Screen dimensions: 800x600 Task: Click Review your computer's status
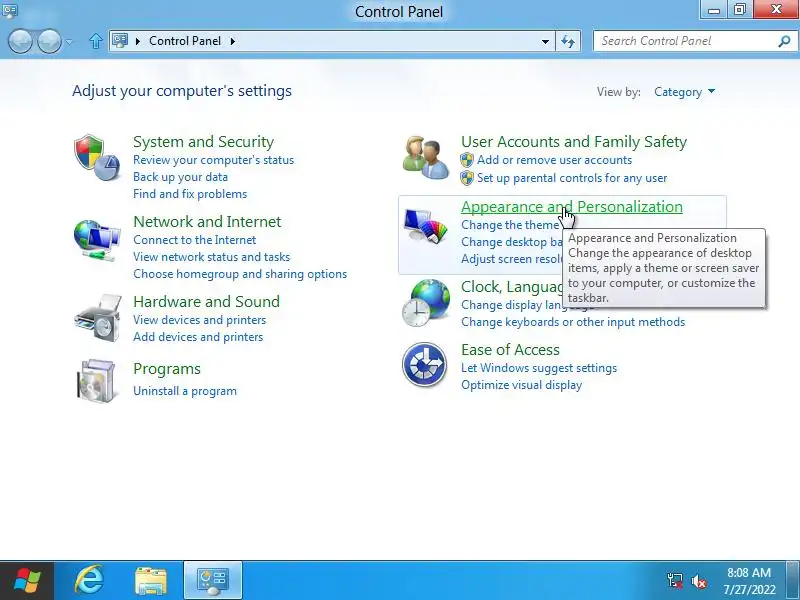(213, 160)
